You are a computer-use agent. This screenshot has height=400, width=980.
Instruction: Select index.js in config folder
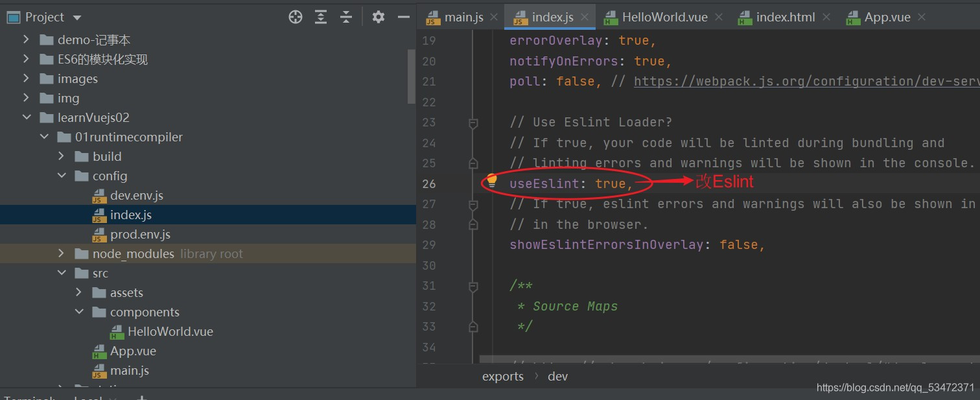pyautogui.click(x=130, y=215)
